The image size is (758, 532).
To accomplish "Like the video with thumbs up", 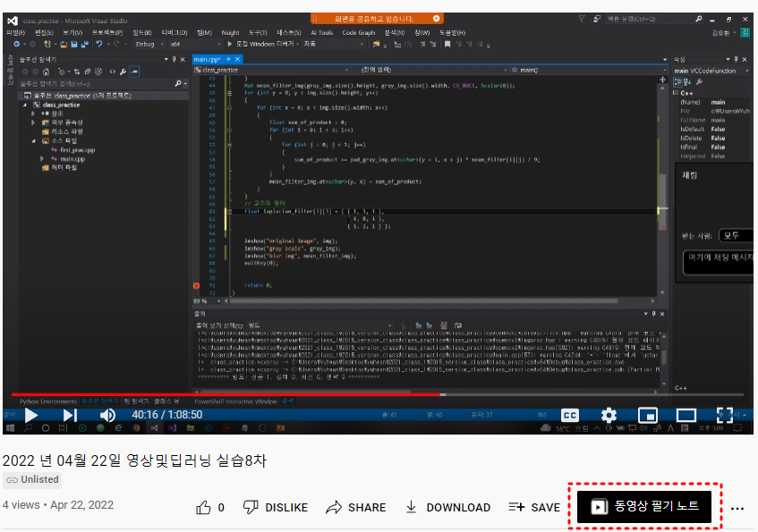I will click(203, 507).
